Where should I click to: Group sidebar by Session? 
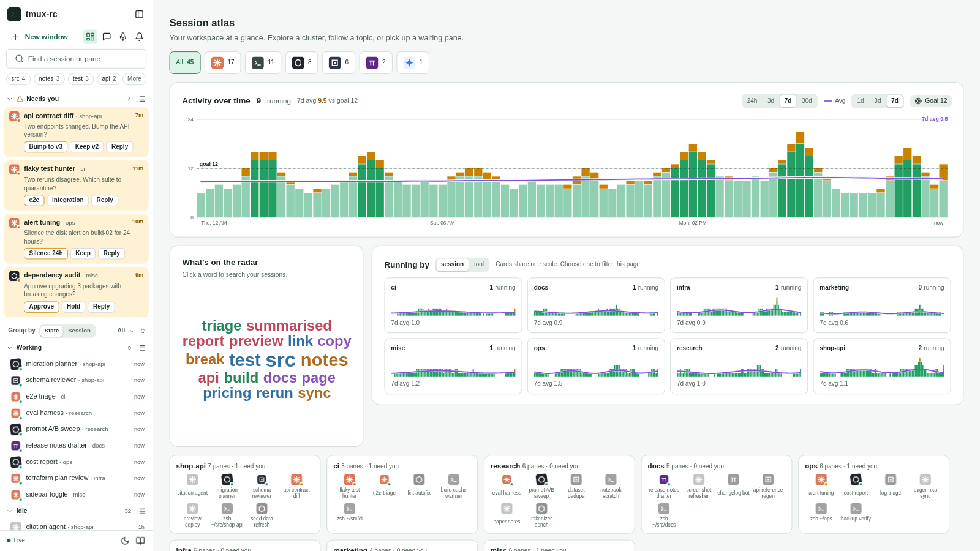click(x=79, y=331)
